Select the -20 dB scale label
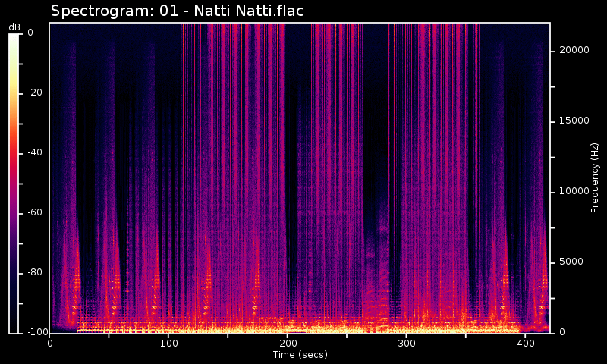This screenshot has height=364, width=607. (x=36, y=93)
